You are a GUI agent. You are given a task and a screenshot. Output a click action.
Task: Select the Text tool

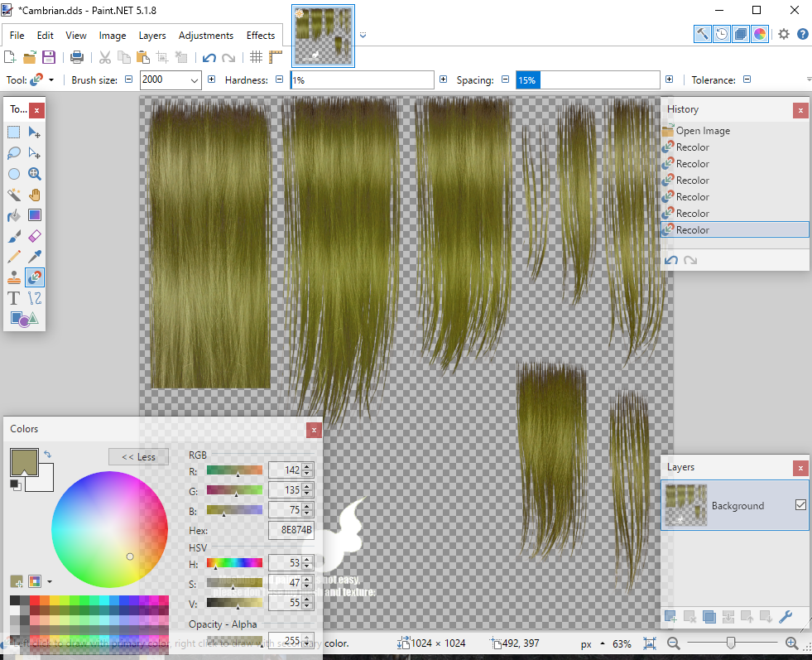tap(14, 298)
